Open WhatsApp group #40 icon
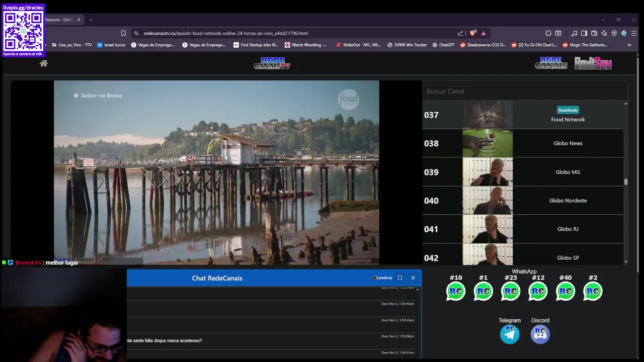The height and width of the screenshot is (362, 644). point(566,291)
